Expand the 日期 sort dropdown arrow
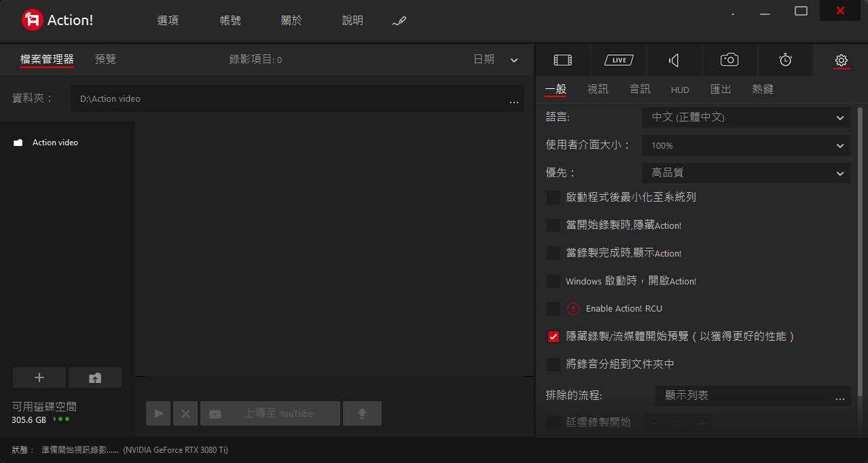Image resolution: width=868 pixels, height=463 pixels. pyautogui.click(x=514, y=60)
